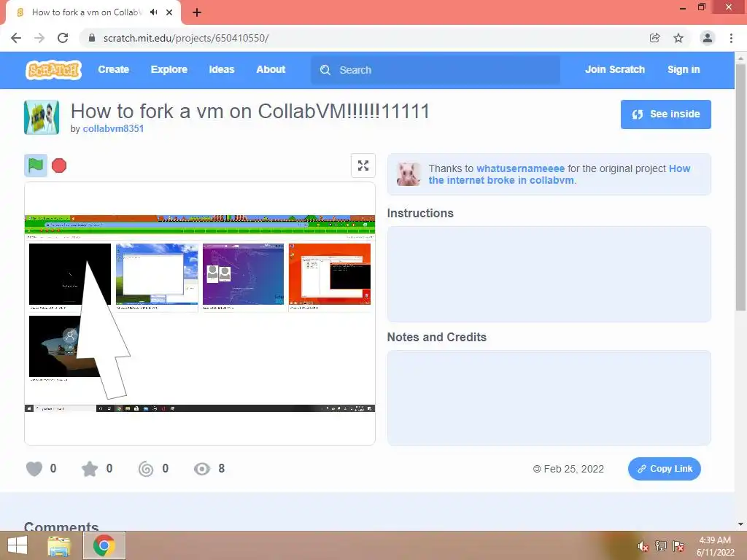The width and height of the screenshot is (747, 560).
Task: Click the share page icon in address bar
Action: point(654,38)
